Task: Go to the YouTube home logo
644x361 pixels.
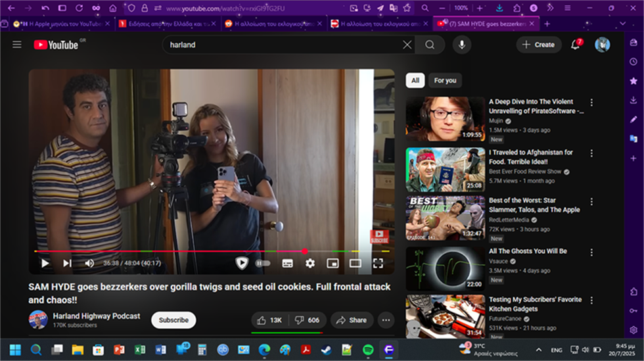Action: 56,45
